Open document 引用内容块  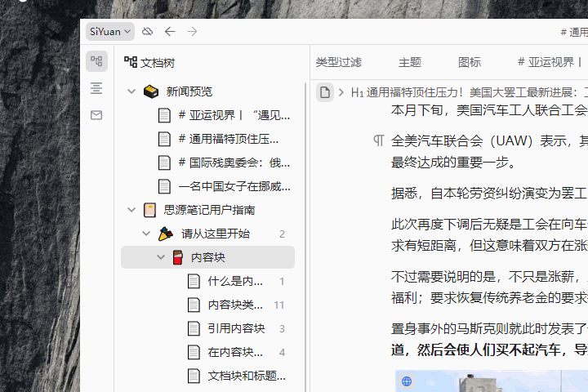(x=236, y=328)
